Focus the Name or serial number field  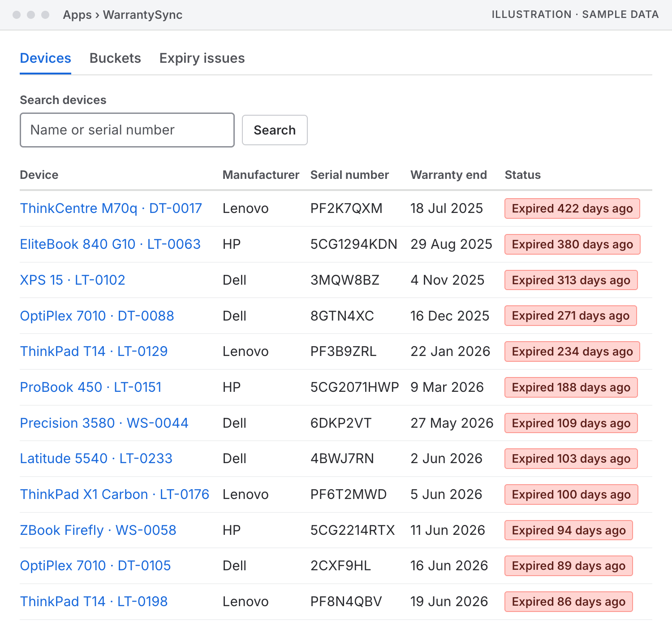tap(127, 130)
